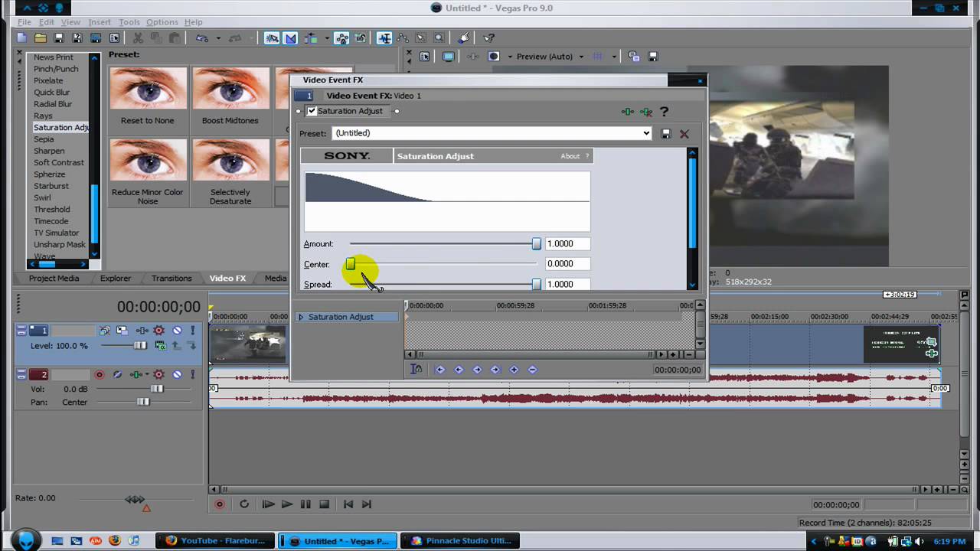Click the Center value field 0.0000
This screenshot has height=551, width=980.
point(567,263)
